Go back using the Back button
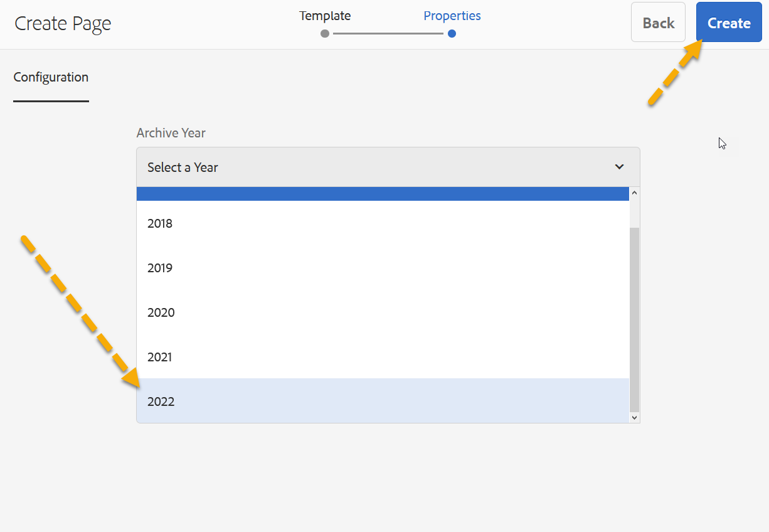Image resolution: width=769 pixels, height=532 pixels. click(x=658, y=23)
